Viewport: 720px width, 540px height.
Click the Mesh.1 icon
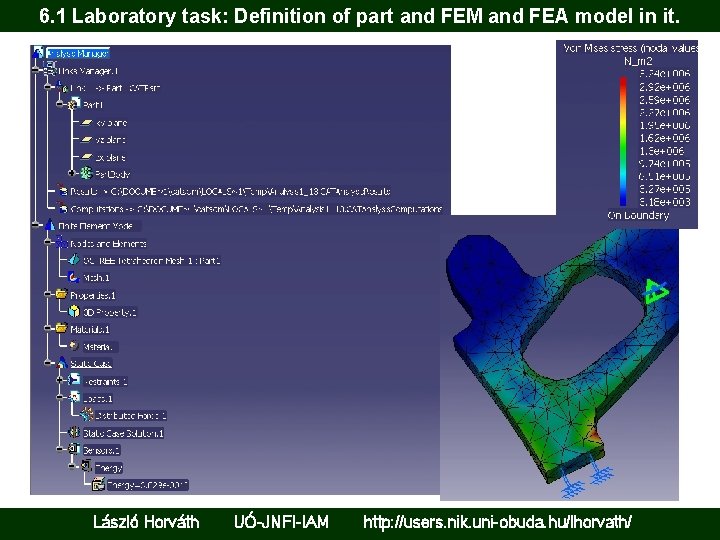click(73, 277)
